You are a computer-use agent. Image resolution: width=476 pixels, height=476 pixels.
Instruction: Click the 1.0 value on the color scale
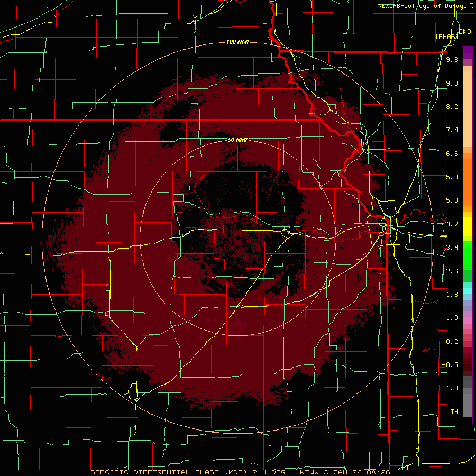point(452,318)
